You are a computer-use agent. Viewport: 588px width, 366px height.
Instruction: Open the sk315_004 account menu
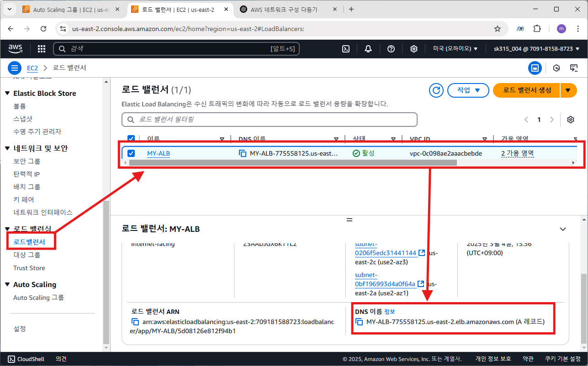[x=536, y=49]
